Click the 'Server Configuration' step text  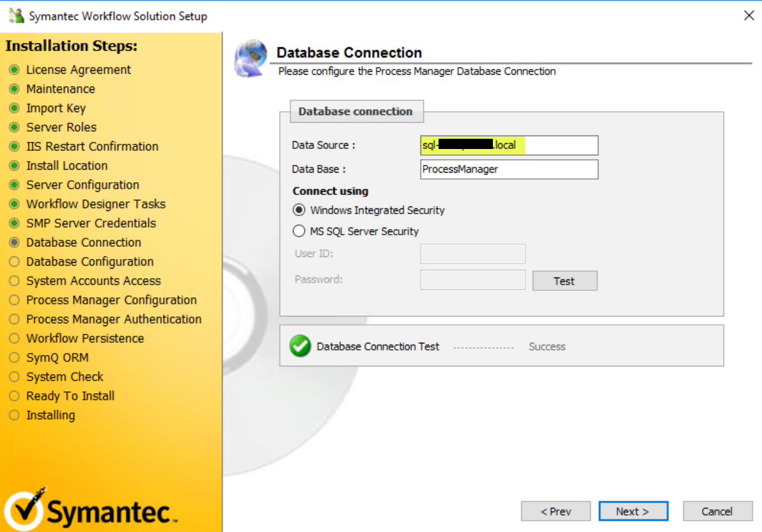(82, 185)
